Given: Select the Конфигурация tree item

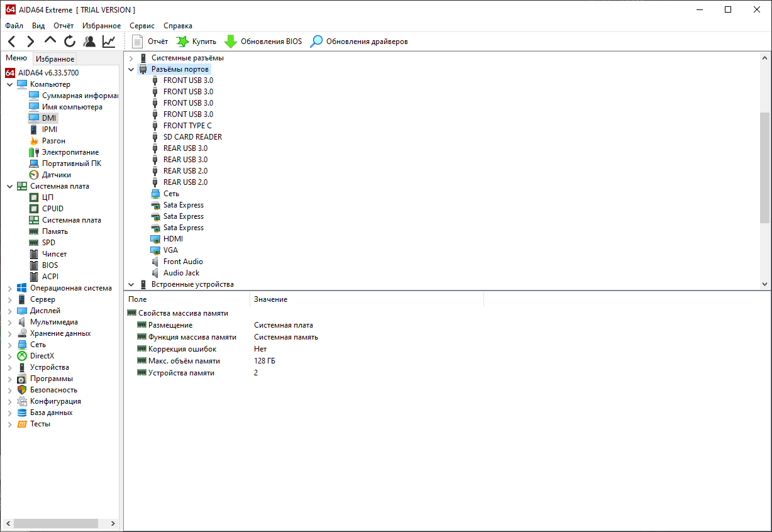Looking at the screenshot, I should 55,401.
